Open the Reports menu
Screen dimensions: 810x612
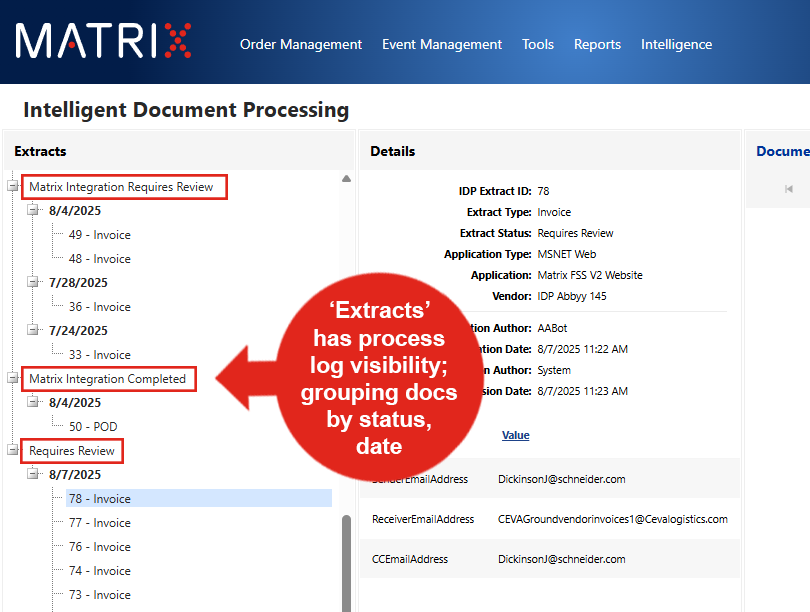pyautogui.click(x=597, y=44)
